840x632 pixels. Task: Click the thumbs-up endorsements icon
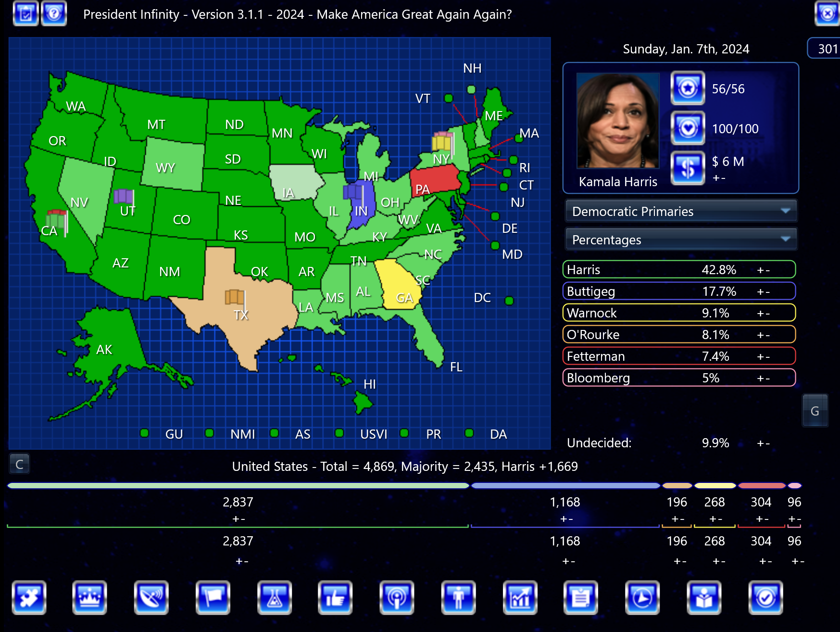pos(335,597)
